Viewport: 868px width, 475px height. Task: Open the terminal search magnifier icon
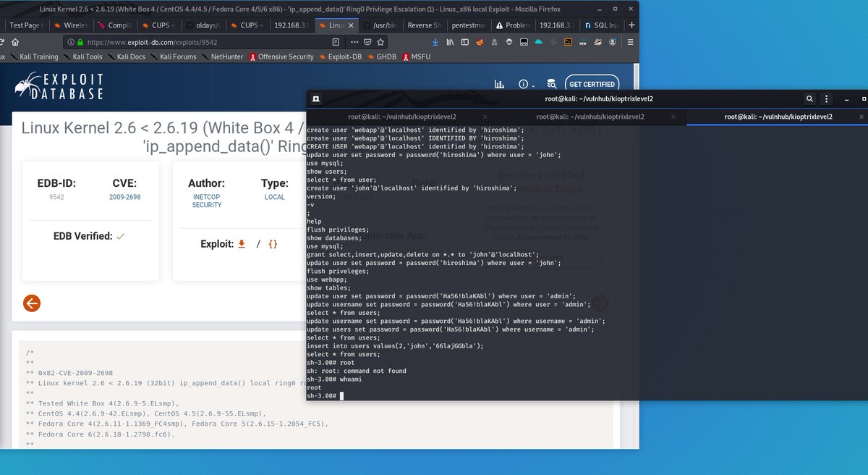(x=810, y=98)
